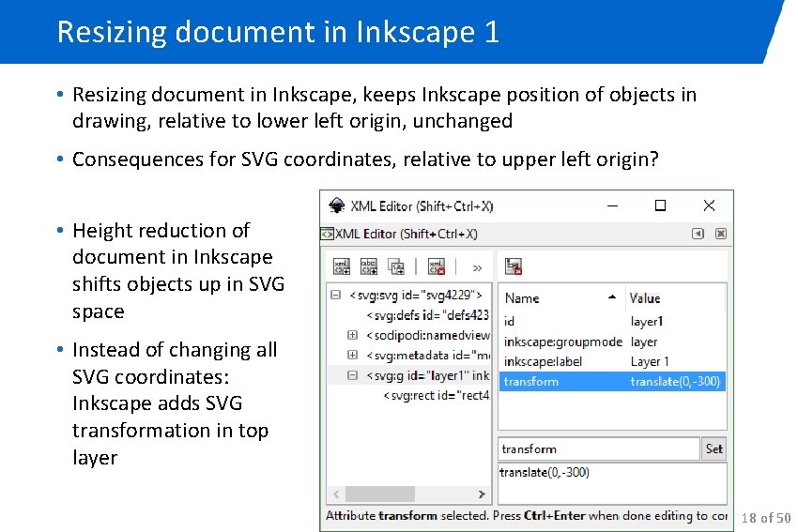
Task: Click the page number 18 of 50
Action: [x=766, y=518]
